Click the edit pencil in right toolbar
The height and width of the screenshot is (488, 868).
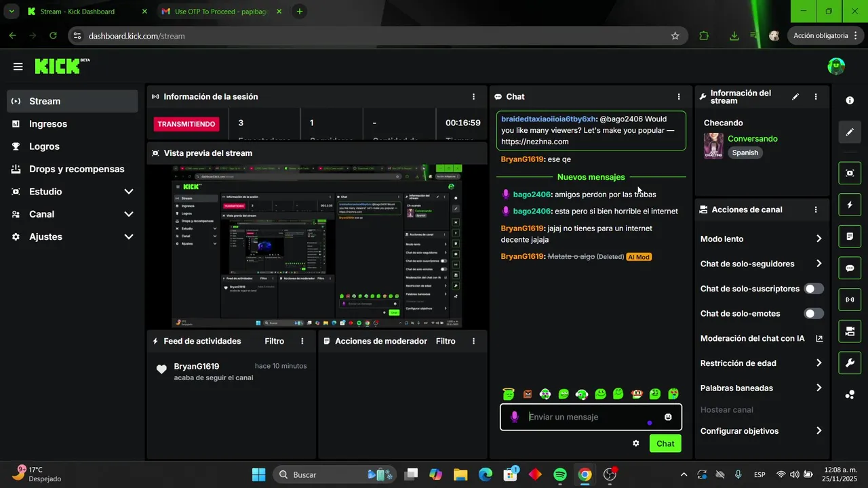tap(850, 131)
